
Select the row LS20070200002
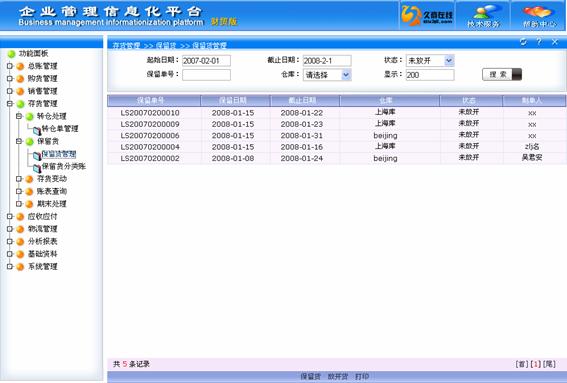[x=337, y=158]
